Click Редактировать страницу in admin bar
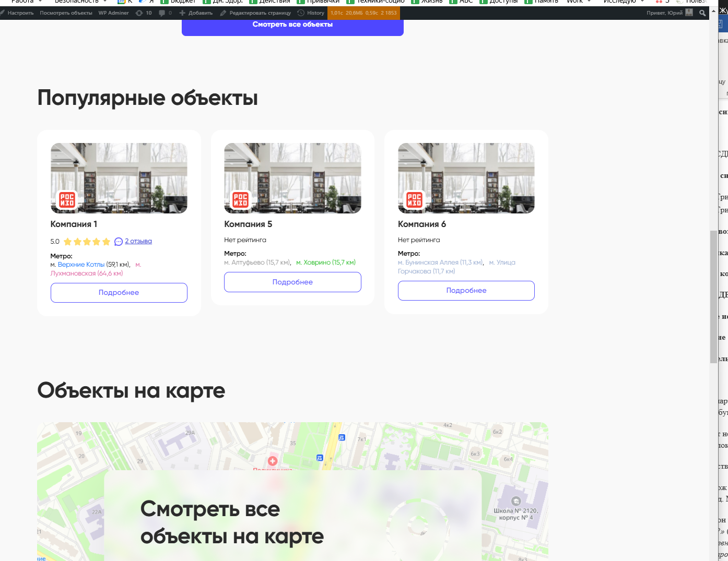Image resolution: width=728 pixels, height=561 pixels. pyautogui.click(x=255, y=13)
